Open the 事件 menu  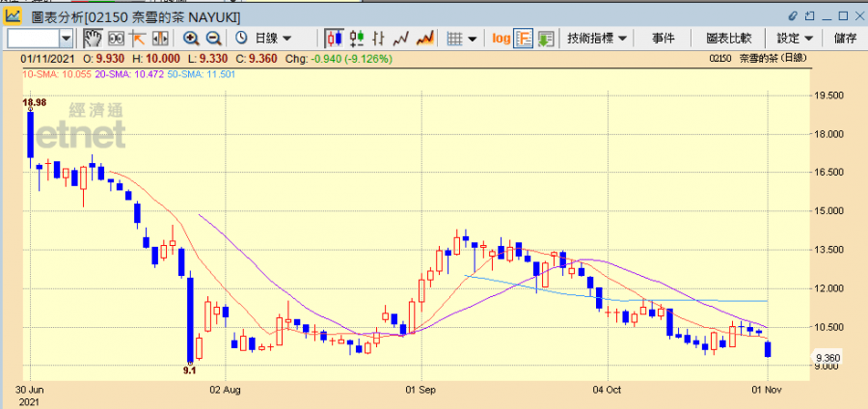(x=663, y=39)
